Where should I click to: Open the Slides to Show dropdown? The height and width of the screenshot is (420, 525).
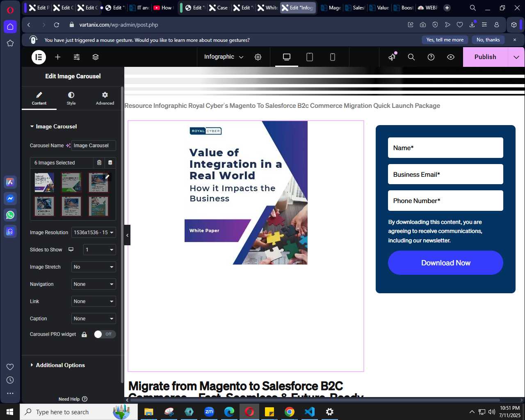click(x=99, y=250)
